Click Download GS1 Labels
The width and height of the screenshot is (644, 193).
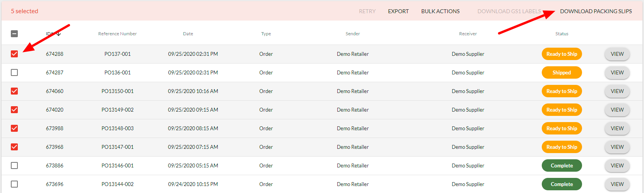coord(509,11)
